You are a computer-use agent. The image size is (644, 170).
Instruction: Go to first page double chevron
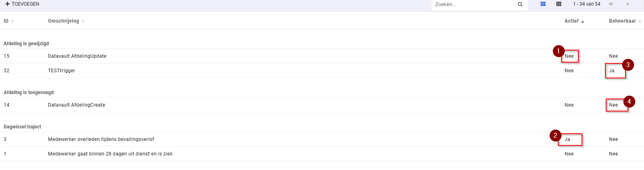(611, 4)
